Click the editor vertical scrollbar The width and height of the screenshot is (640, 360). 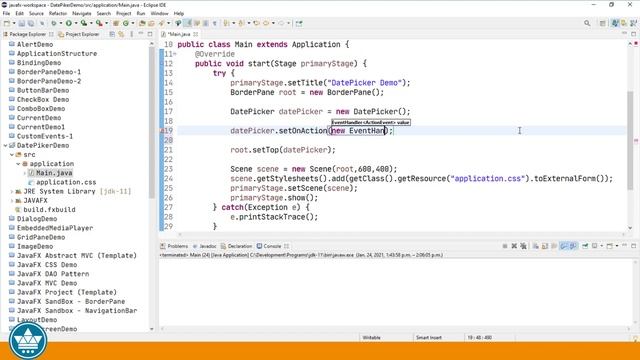[630, 140]
